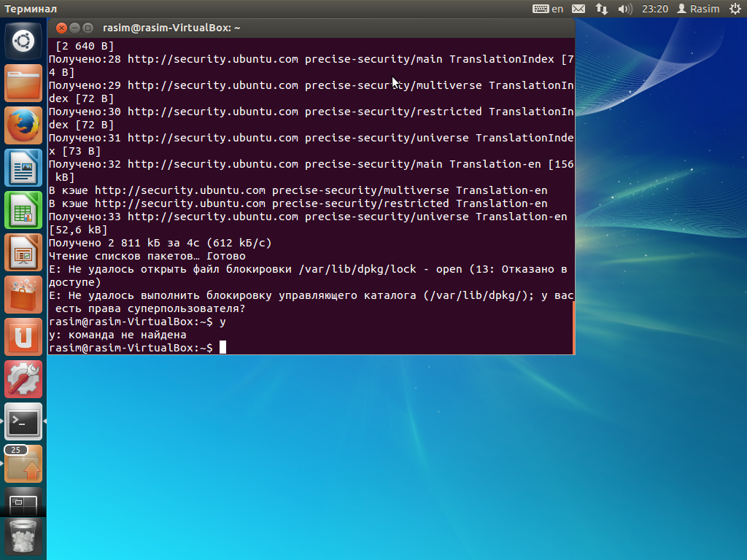Viewport: 747px width, 560px height.
Task: Open the Rasim user menu
Action: tap(698, 9)
